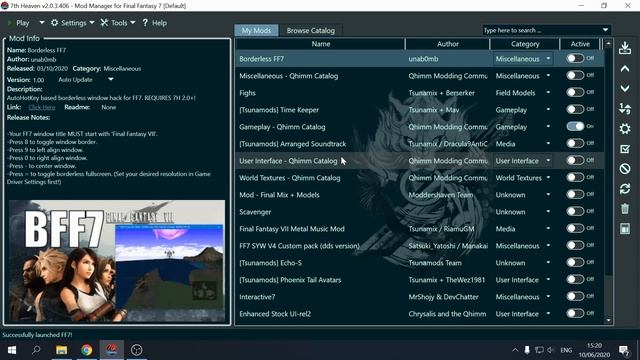640x360 pixels.
Task: Open the Help menu
Action: 155,23
